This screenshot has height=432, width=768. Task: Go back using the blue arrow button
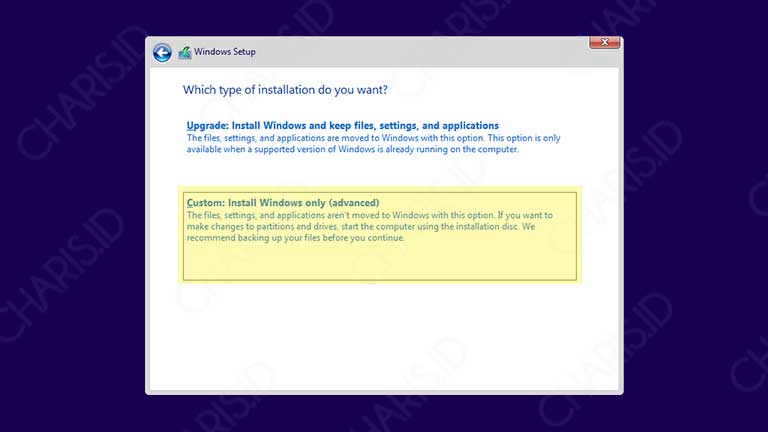162,52
